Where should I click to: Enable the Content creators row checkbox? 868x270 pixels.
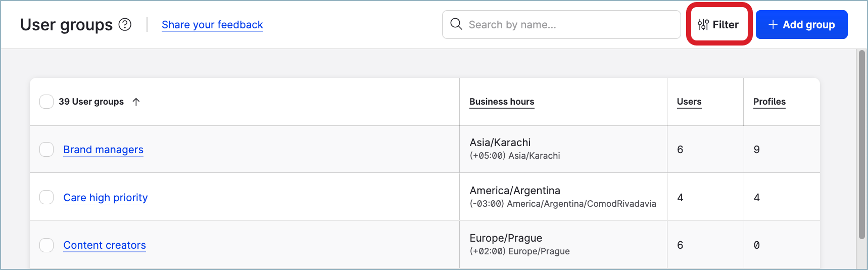click(x=46, y=245)
